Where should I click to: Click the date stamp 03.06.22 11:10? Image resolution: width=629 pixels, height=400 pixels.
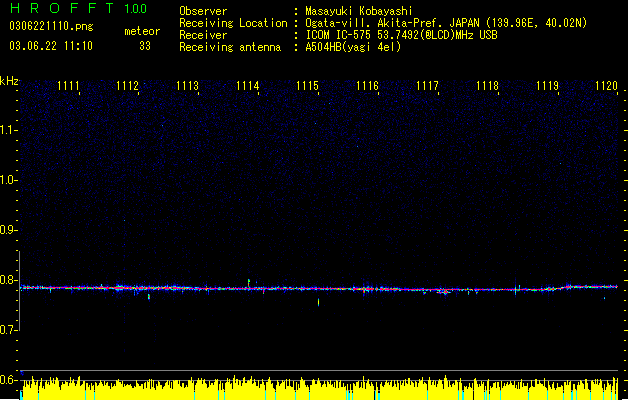(51, 46)
